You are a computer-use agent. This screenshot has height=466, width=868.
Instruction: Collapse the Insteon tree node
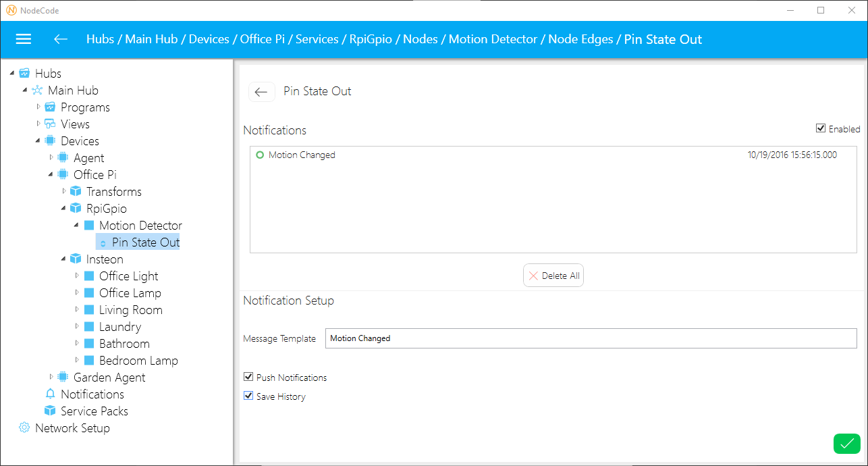63,259
